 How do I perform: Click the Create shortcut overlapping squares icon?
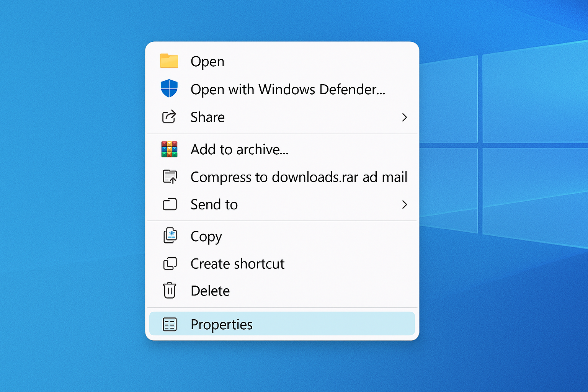coord(170,263)
